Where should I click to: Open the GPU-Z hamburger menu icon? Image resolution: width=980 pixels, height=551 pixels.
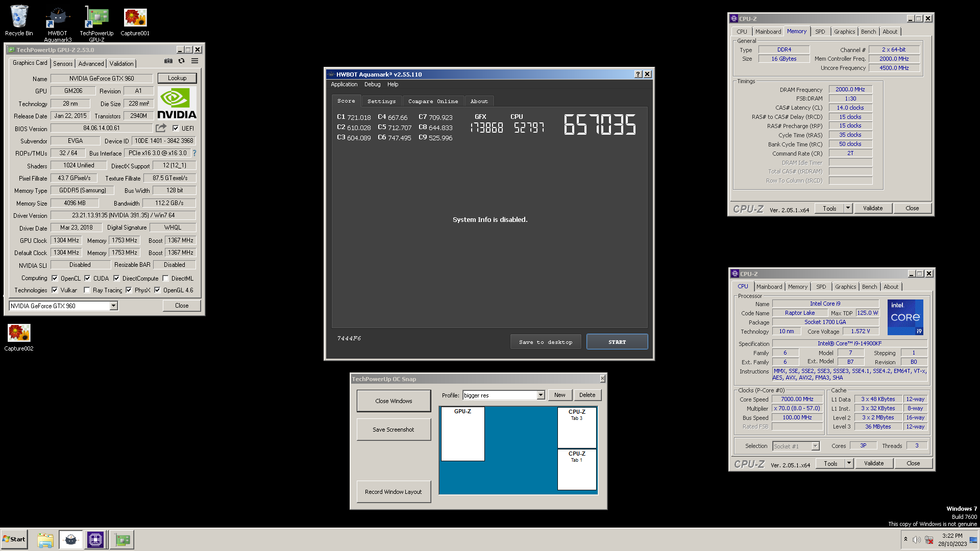point(194,61)
